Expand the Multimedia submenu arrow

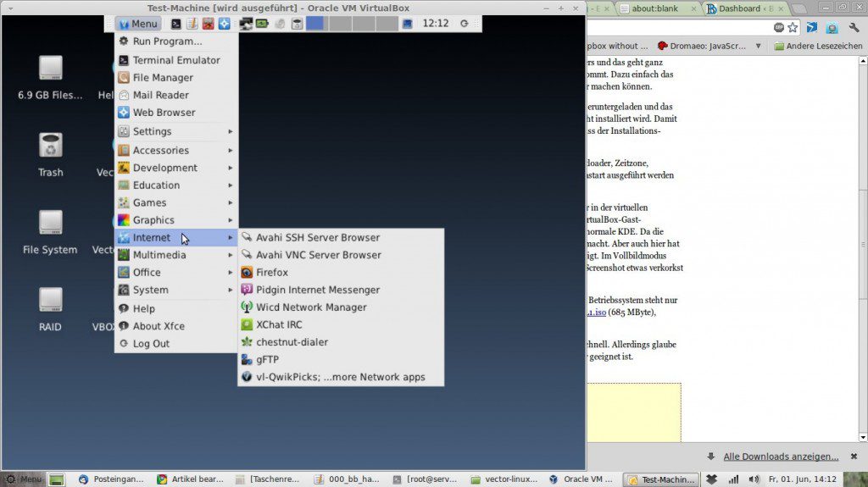click(x=231, y=255)
